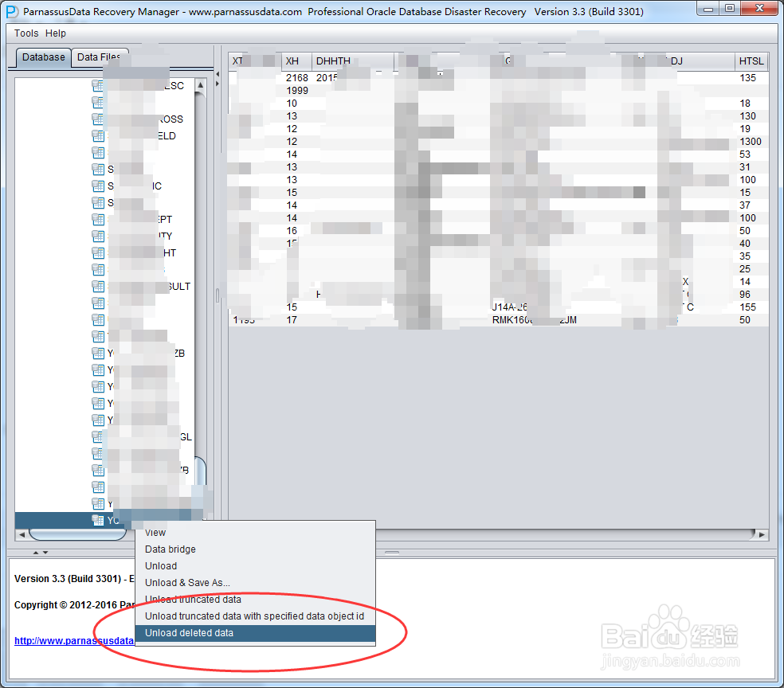Click the HTSL column header
784x688 pixels.
(751, 61)
